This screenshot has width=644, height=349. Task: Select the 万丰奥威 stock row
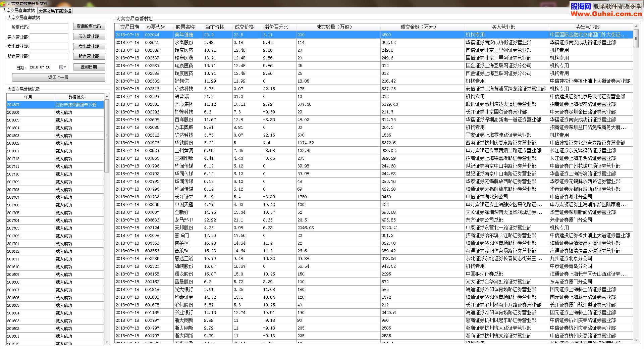click(374, 127)
